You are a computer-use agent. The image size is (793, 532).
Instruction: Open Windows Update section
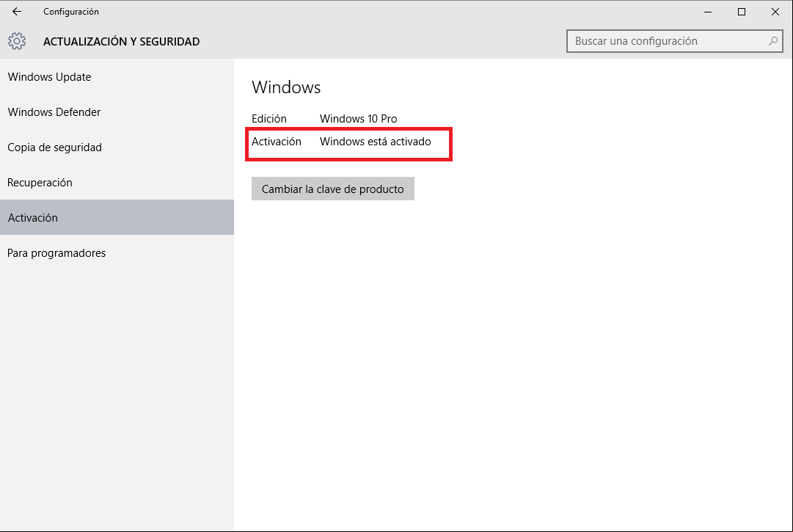[x=117, y=77]
